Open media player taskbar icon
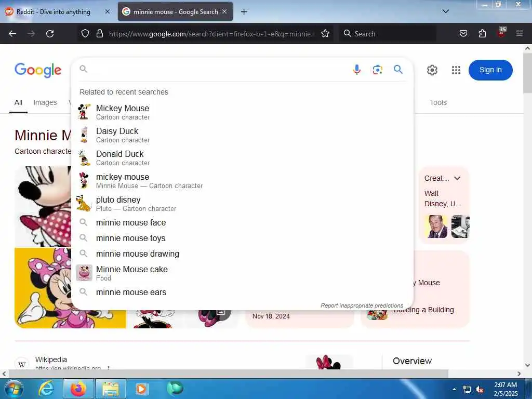The height and width of the screenshot is (399, 532). (x=141, y=389)
